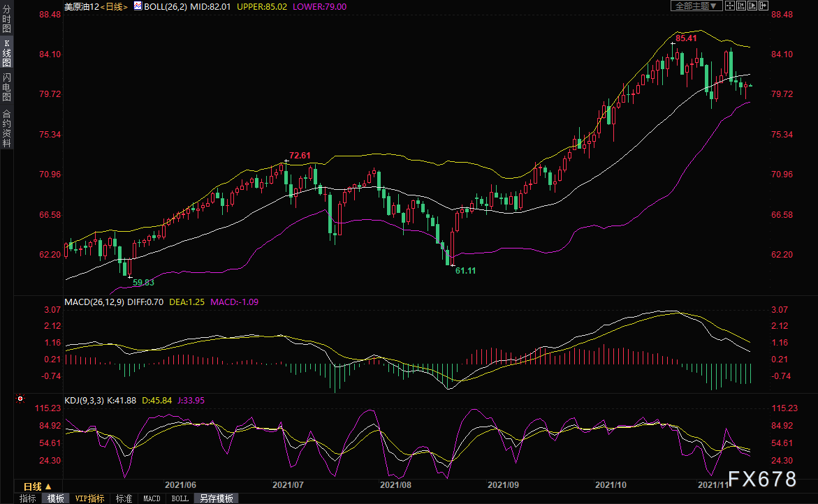Image resolution: width=818 pixels, height=504 pixels.
Task: Click the 美原油12 contract name
Action: (82, 7)
